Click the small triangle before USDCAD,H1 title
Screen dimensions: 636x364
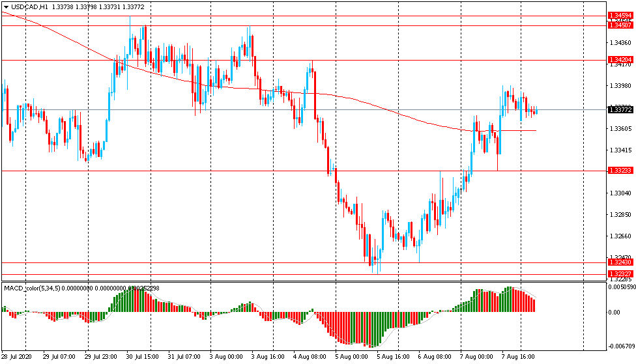point(6,7)
